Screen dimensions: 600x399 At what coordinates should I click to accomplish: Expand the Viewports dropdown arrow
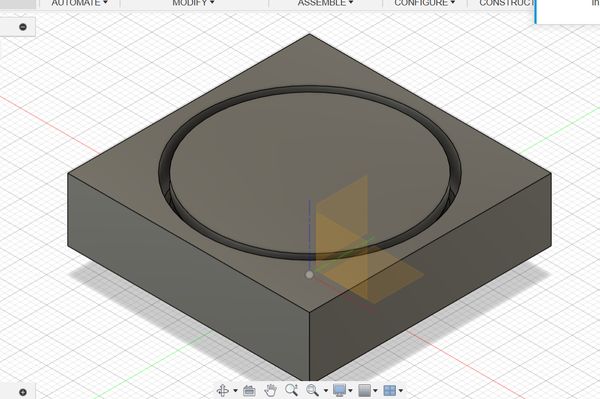[x=401, y=391]
